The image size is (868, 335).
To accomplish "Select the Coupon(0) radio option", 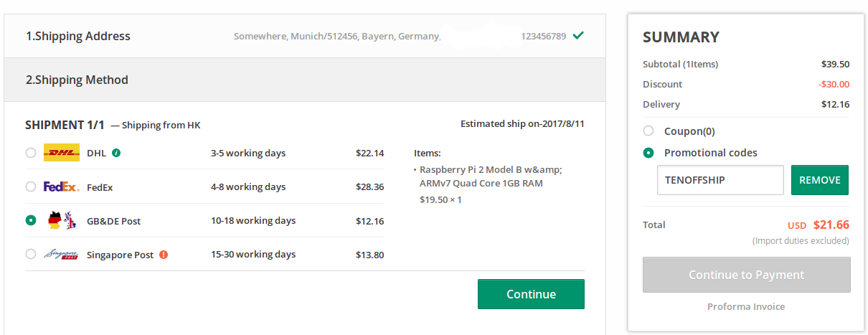I will click(x=648, y=131).
